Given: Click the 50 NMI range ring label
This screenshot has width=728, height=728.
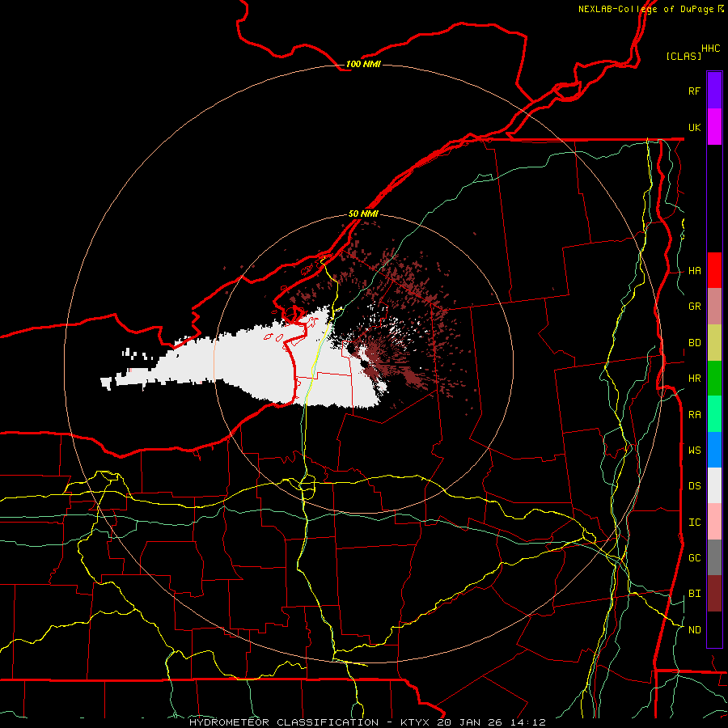Looking at the screenshot, I should [x=363, y=214].
